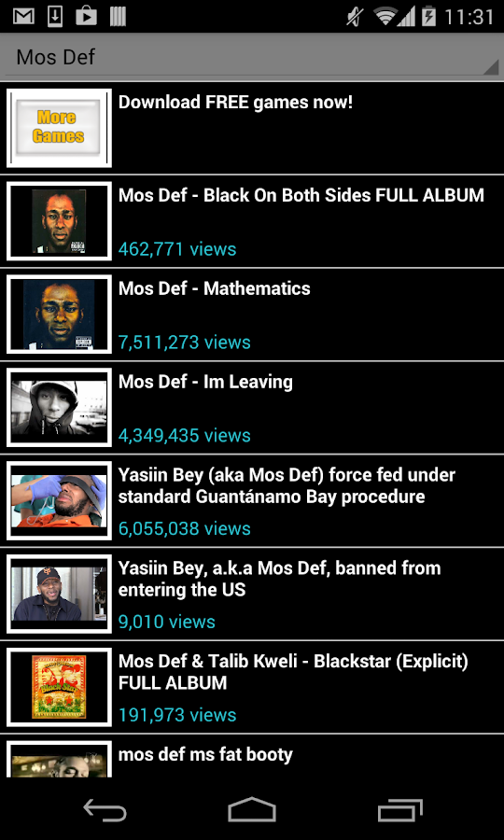Tap the Play Store notification icon

[x=86, y=17]
